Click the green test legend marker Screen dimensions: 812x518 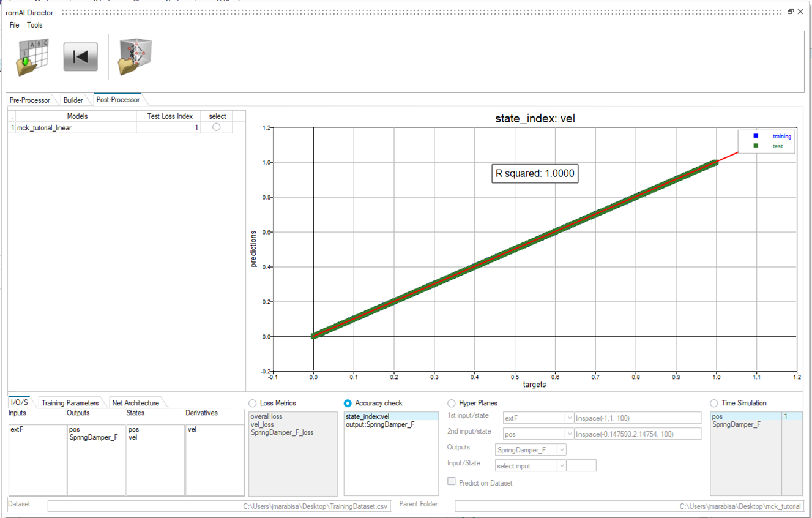click(x=756, y=146)
